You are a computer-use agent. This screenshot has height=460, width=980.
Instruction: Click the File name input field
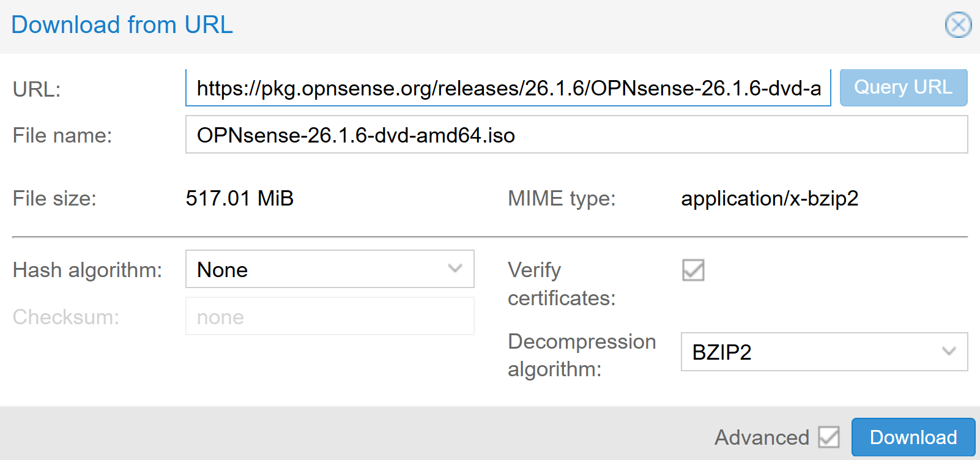pyautogui.click(x=576, y=135)
